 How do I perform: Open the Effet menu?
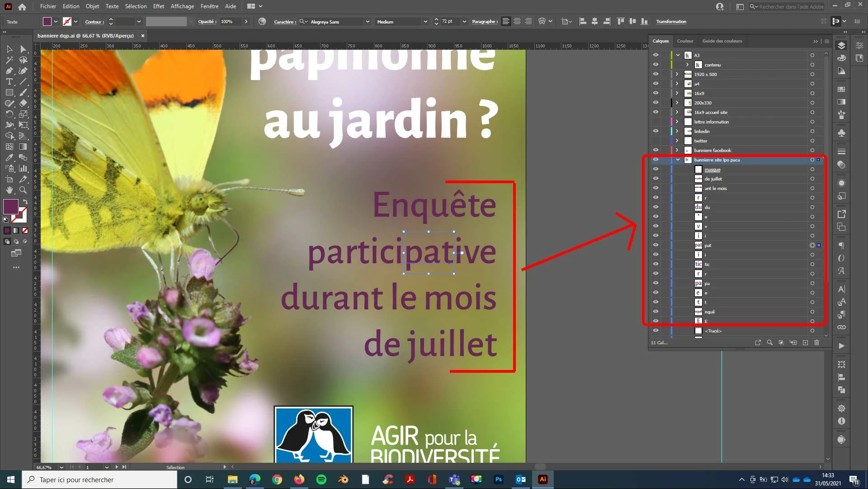click(158, 6)
